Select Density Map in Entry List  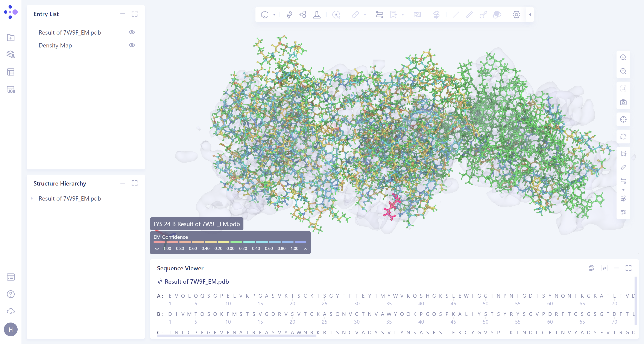[x=55, y=46]
